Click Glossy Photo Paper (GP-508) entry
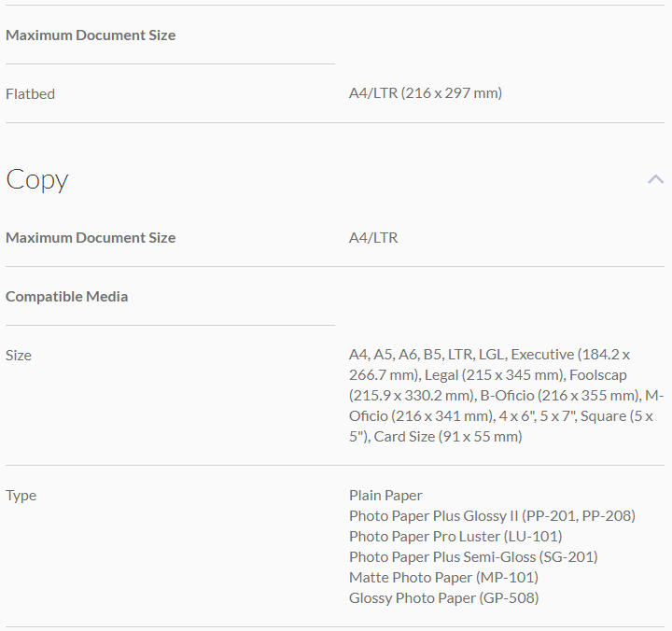The height and width of the screenshot is (631, 672). click(x=443, y=598)
